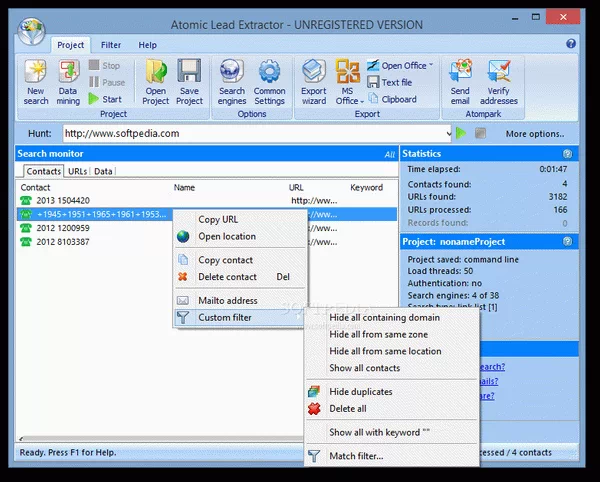600x482 pixels.
Task: Choose Hide all from same location
Action: coord(392,351)
